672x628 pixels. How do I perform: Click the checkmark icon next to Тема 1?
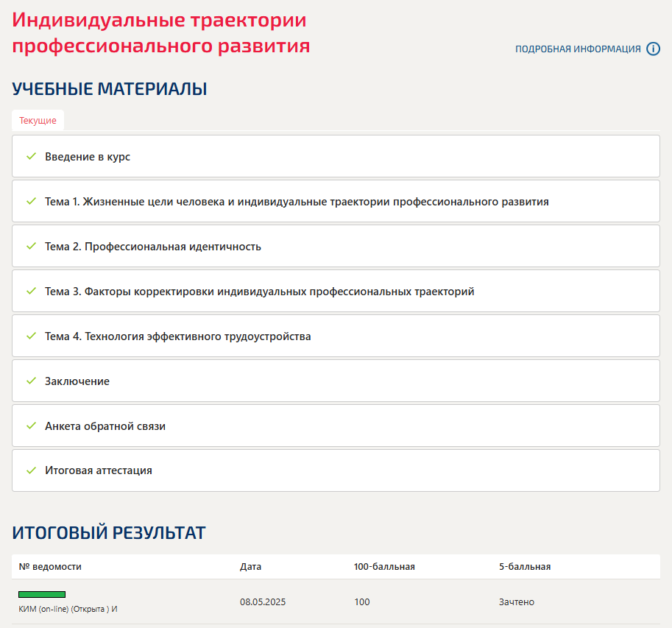coord(32,201)
